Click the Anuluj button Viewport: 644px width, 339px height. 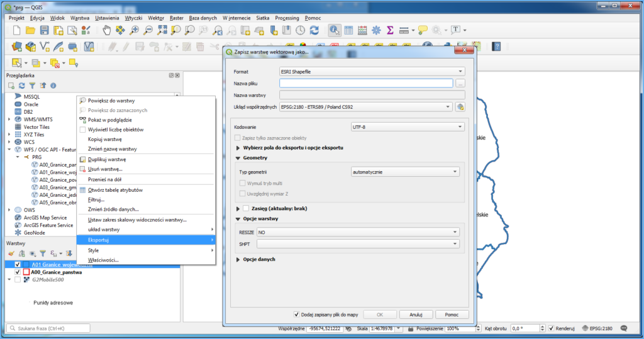[416, 314]
